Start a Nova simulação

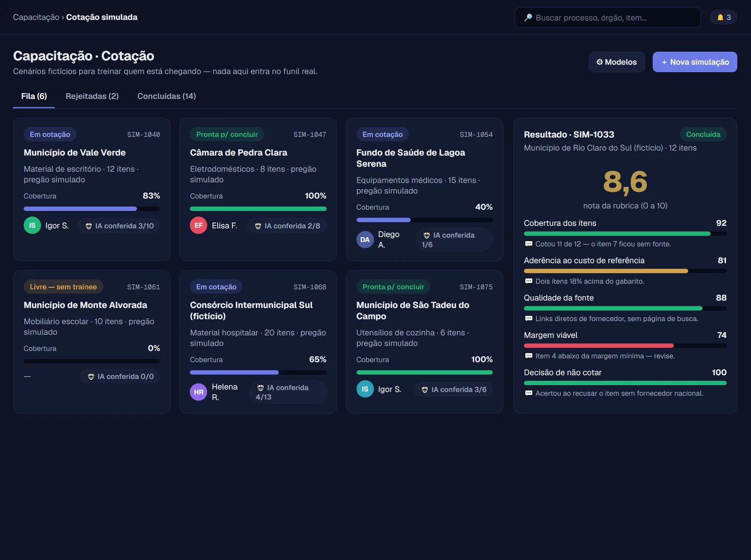pos(695,62)
